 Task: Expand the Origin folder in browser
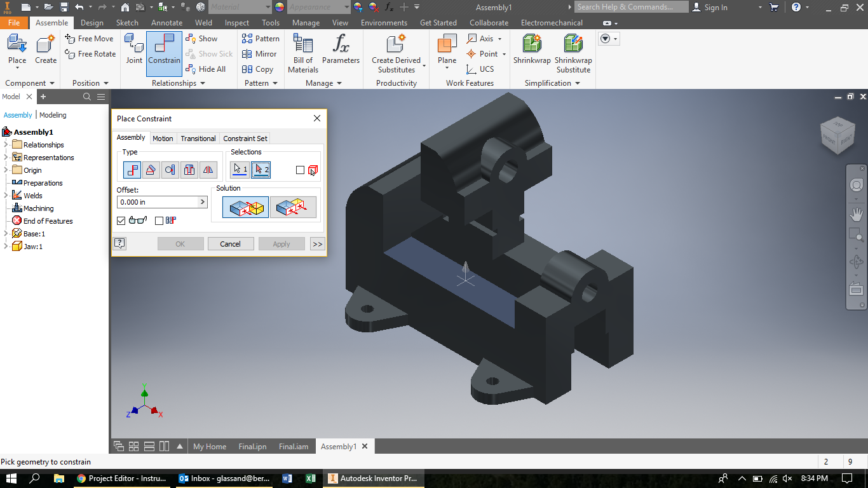(x=6, y=170)
